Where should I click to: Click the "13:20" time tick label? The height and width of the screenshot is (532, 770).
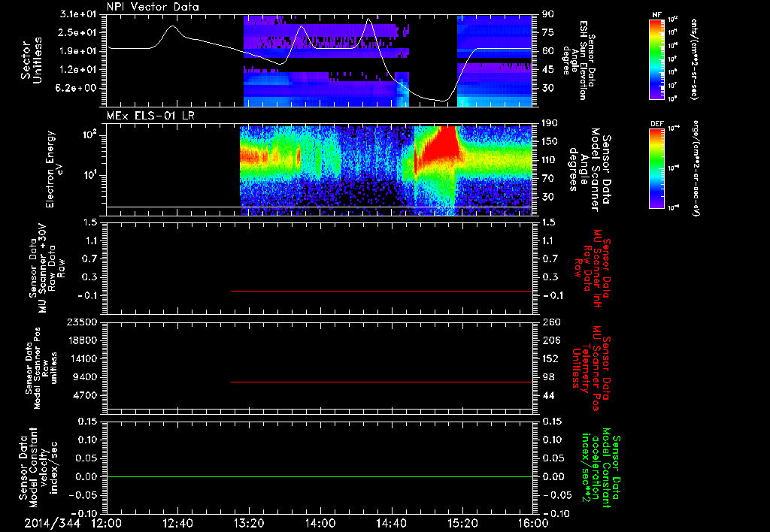(x=249, y=524)
